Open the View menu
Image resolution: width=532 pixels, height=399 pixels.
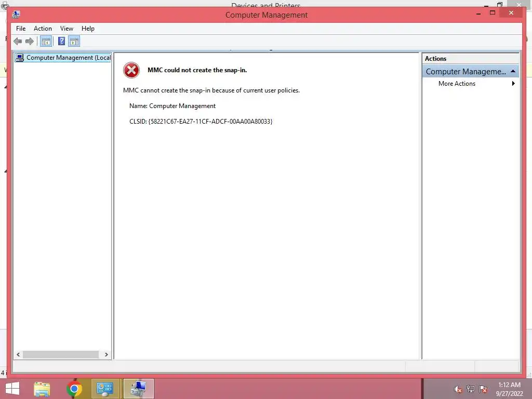pyautogui.click(x=66, y=29)
